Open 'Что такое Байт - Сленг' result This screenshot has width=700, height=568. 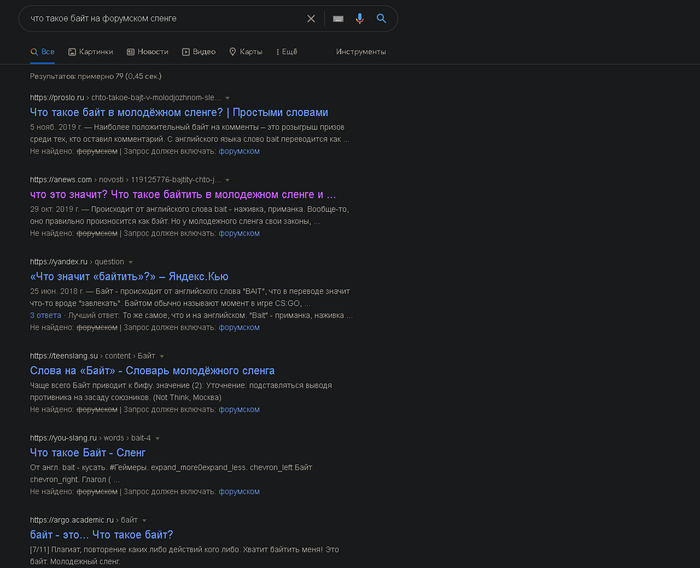[88, 453]
